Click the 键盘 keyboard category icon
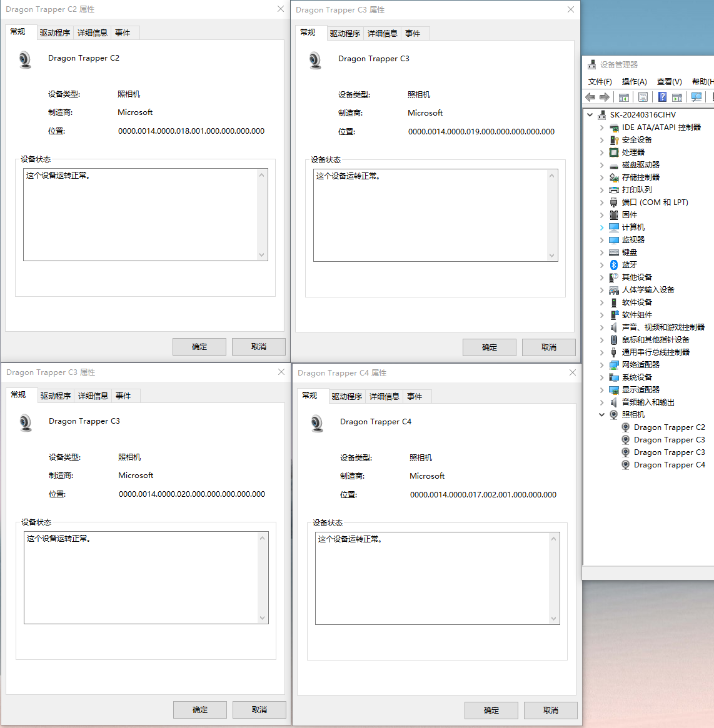The width and height of the screenshot is (714, 728). [614, 252]
